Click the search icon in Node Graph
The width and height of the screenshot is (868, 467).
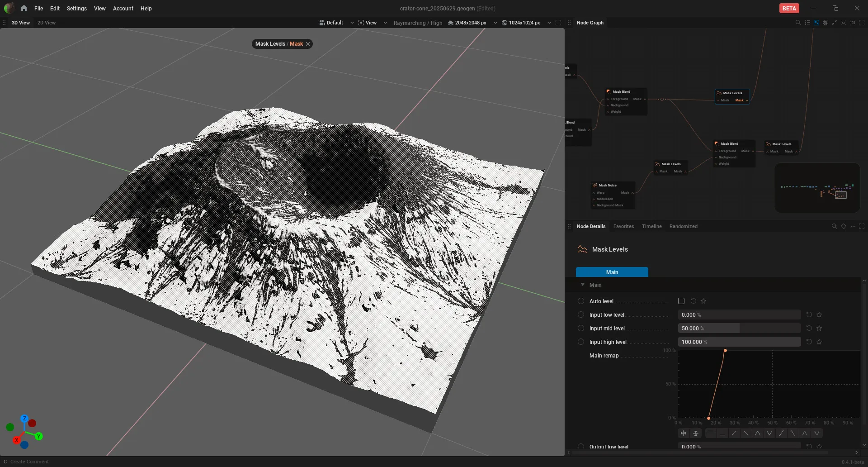pyautogui.click(x=798, y=23)
